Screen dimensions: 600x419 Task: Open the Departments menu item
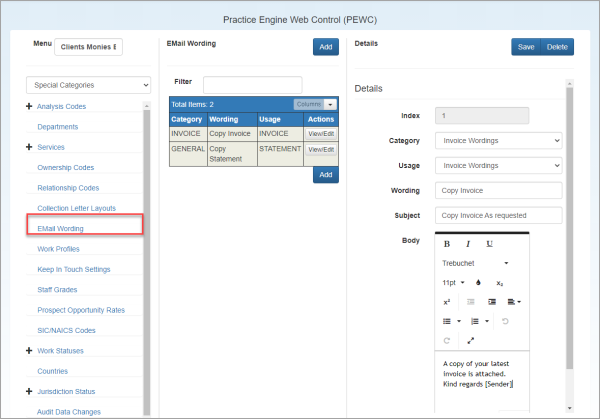click(58, 127)
